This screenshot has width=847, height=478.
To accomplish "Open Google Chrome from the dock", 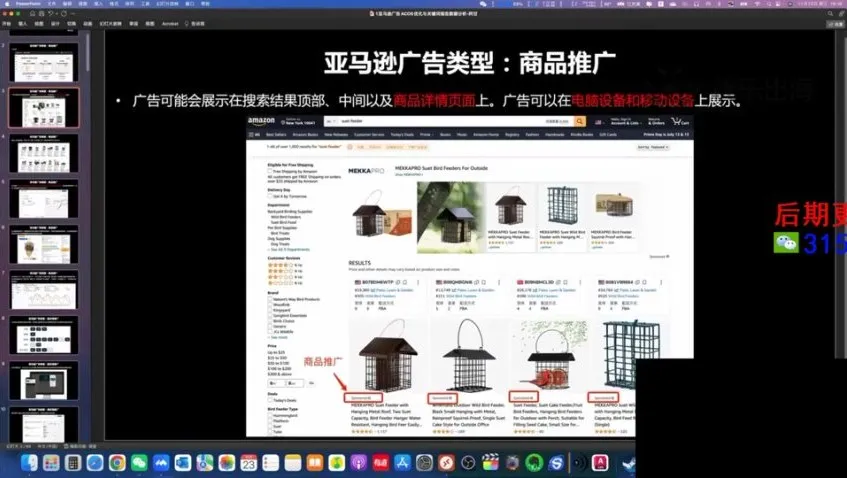I will pos(117,463).
